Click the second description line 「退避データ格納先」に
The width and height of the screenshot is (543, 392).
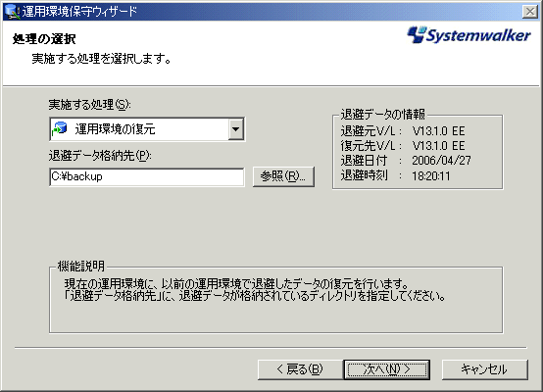click(254, 296)
